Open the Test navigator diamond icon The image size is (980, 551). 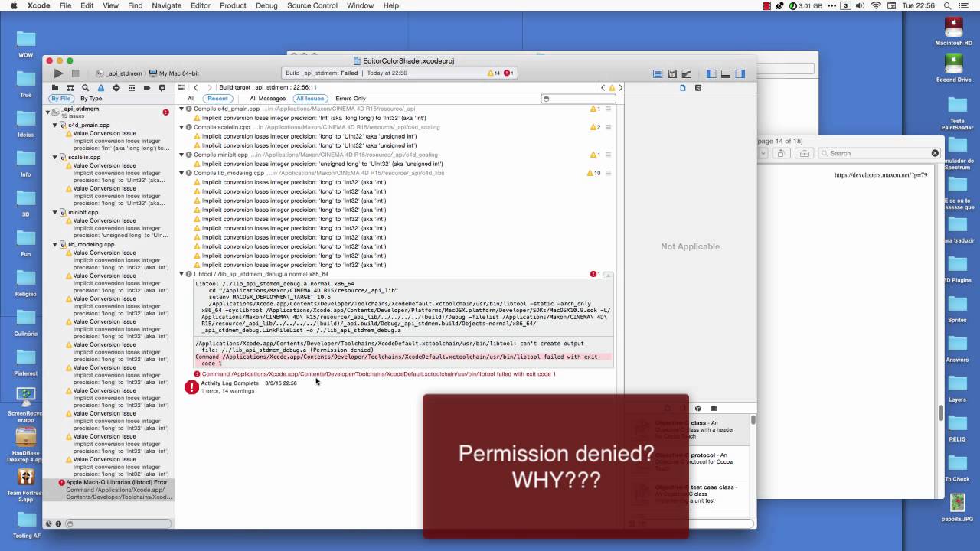click(116, 88)
